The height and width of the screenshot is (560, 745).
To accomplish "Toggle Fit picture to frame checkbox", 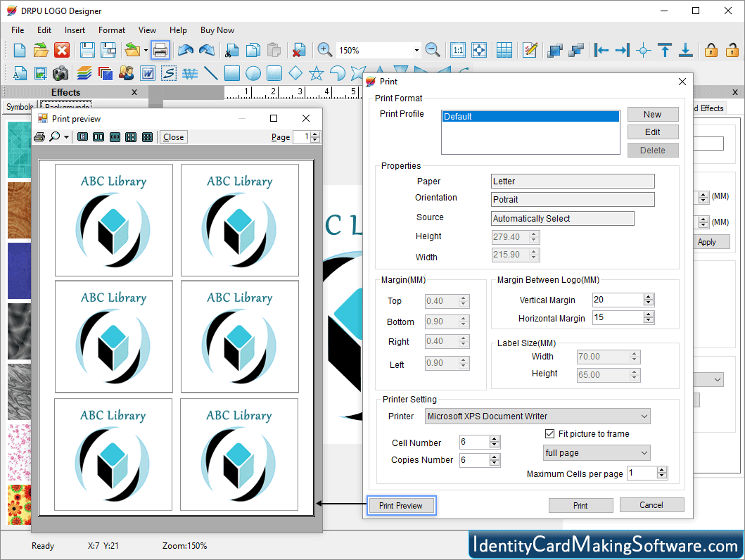I will coord(549,433).
